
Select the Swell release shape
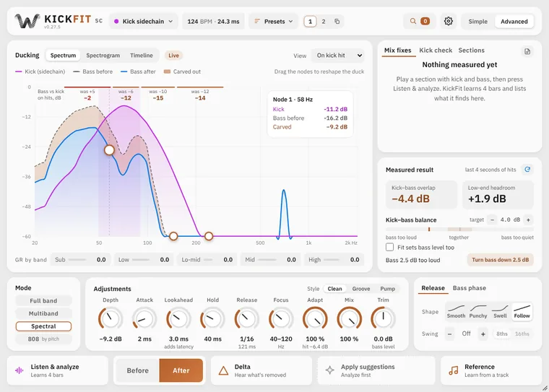[500, 311]
